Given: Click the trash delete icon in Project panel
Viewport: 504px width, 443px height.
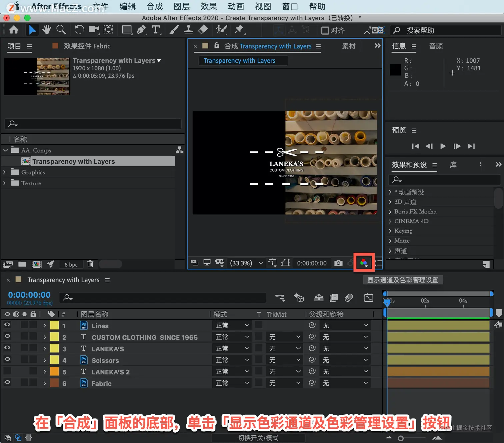Looking at the screenshot, I should point(90,264).
